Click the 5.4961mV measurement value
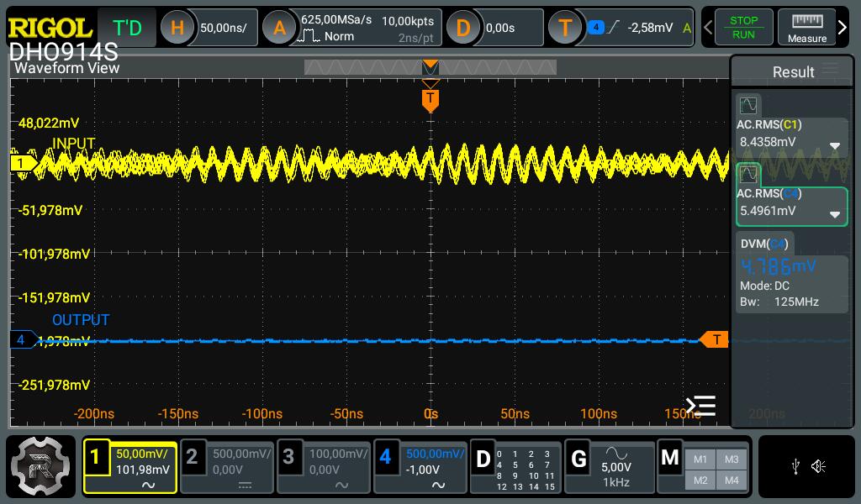Screen dimensions: 861x504 point(767,211)
